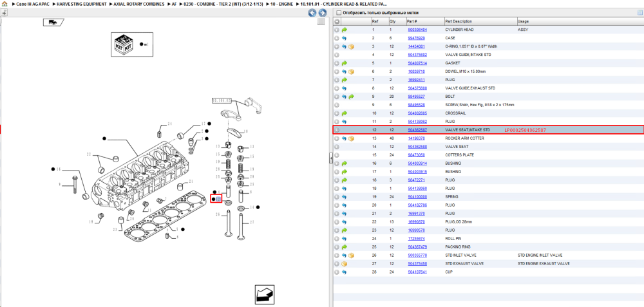Open part number 504375458 link
This screenshot has width=644, height=307.
pos(417,263)
